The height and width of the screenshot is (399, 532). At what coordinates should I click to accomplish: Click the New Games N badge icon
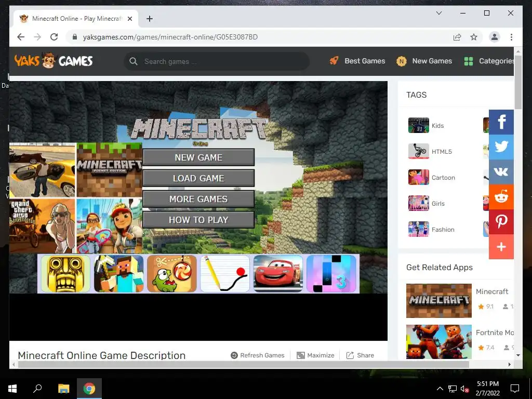tap(402, 61)
